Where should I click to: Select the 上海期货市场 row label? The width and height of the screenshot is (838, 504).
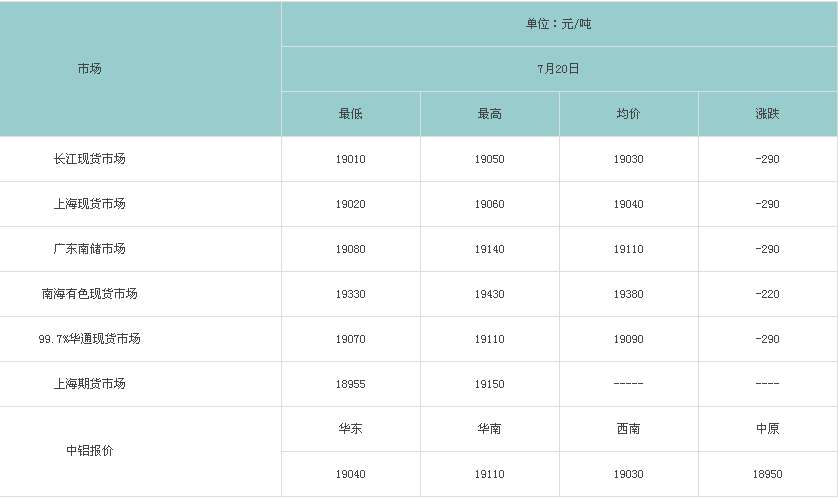tap(89, 384)
